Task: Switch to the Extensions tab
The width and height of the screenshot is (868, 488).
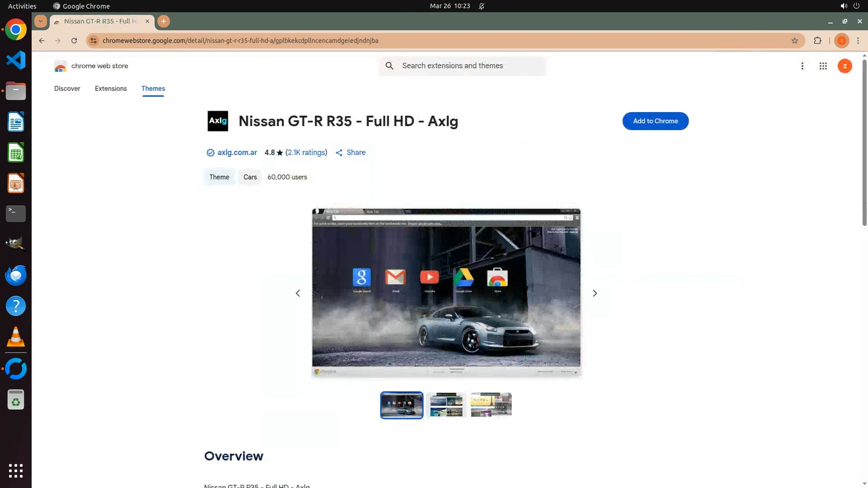Action: pos(111,89)
